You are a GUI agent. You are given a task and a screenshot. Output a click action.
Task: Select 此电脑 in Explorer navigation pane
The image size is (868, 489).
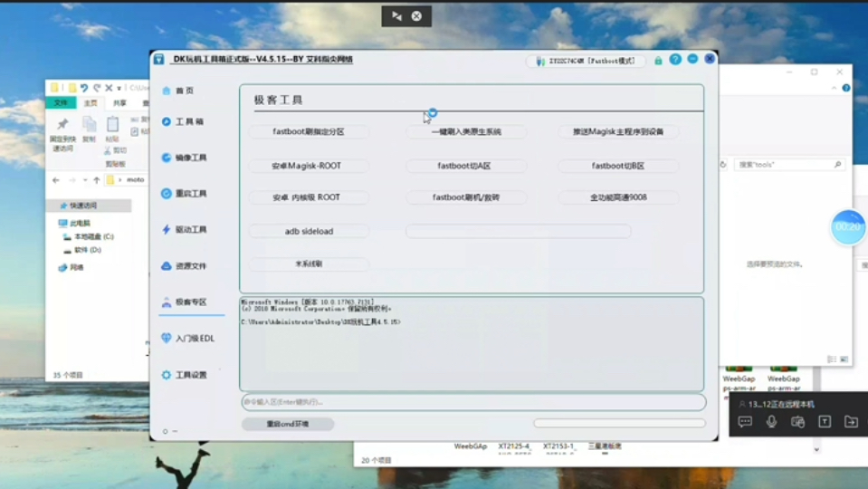click(75, 223)
